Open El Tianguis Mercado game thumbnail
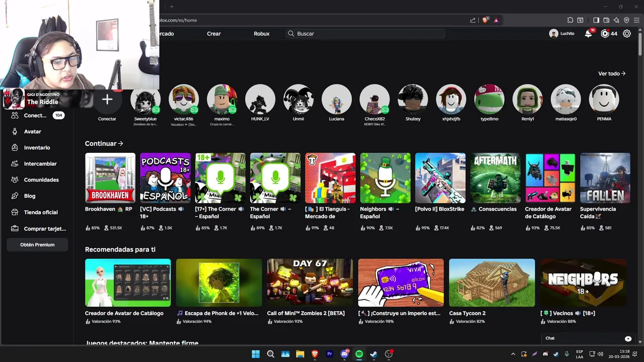 click(x=330, y=178)
